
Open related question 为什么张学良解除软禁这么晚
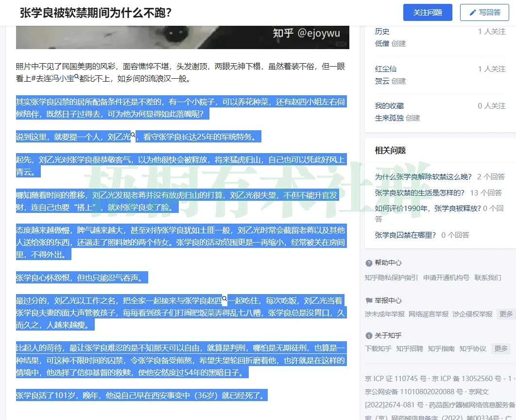tap(424, 177)
